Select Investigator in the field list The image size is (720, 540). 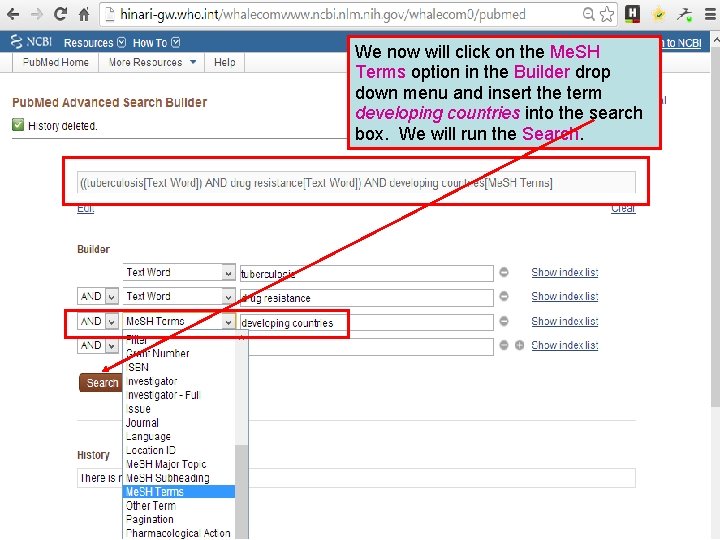click(179, 381)
